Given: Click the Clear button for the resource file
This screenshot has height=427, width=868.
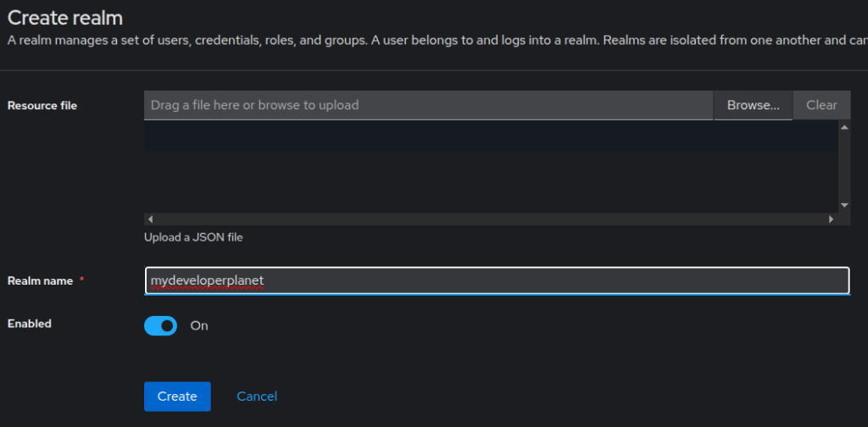Looking at the screenshot, I should [x=821, y=105].
